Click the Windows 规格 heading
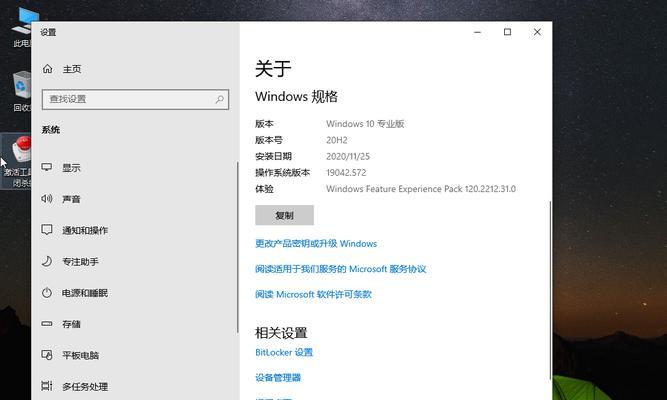This screenshot has width=667, height=400. [x=296, y=96]
